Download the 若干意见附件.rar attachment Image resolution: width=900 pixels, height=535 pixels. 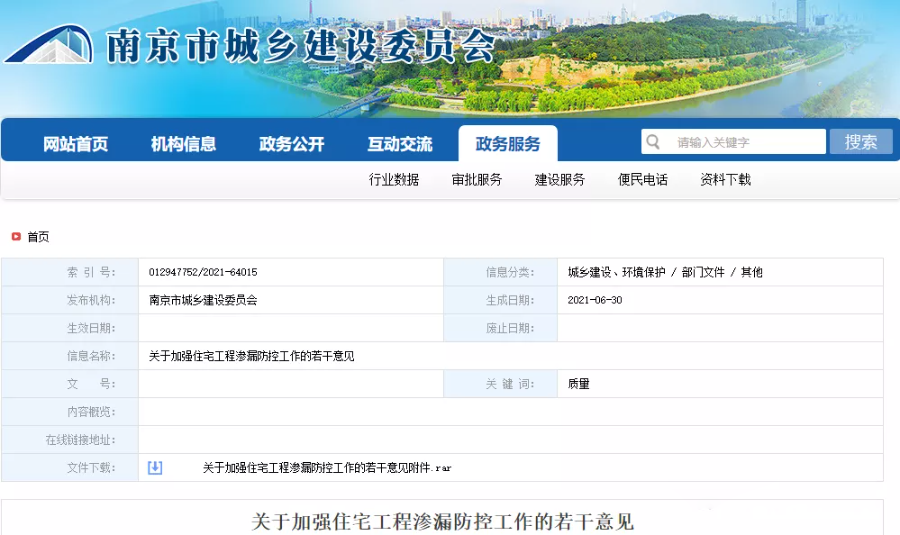tap(327, 468)
